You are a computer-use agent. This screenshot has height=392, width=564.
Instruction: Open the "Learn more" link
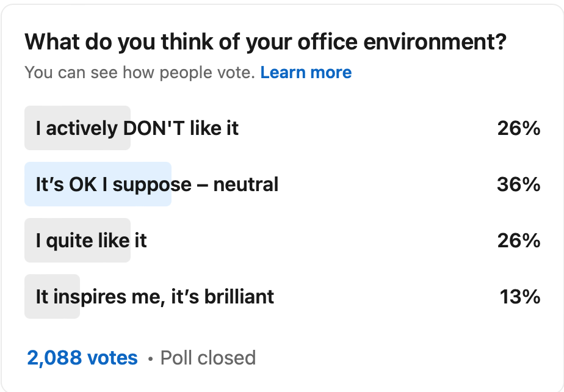tap(306, 72)
